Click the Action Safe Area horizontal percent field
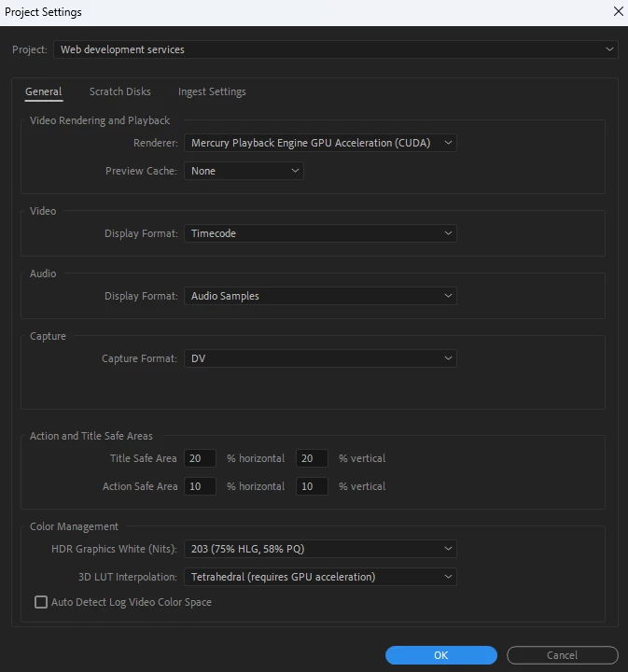This screenshot has height=672, width=628. pos(200,486)
